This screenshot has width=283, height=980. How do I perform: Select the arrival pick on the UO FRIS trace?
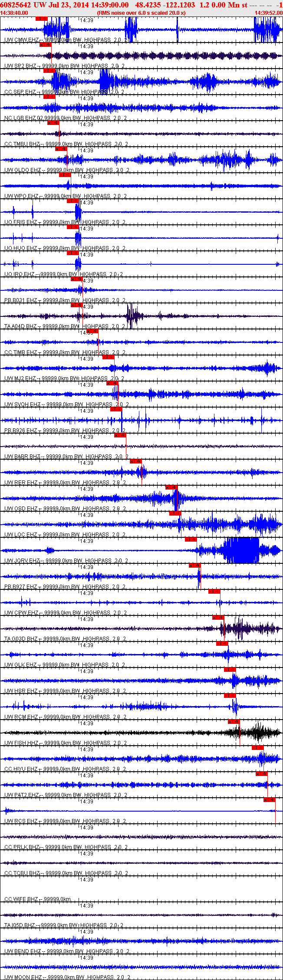(72, 201)
